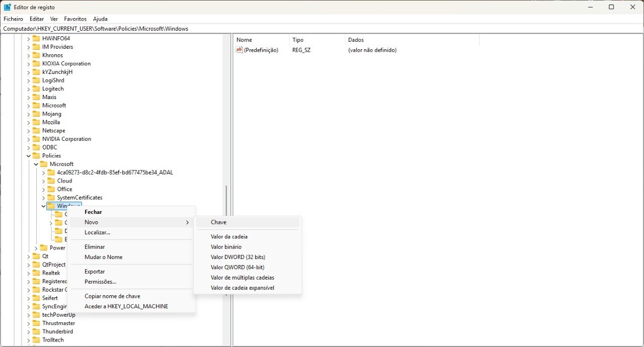Click the techPowerUp folder icon
Screen dimensions: 644x347
click(x=36, y=315)
